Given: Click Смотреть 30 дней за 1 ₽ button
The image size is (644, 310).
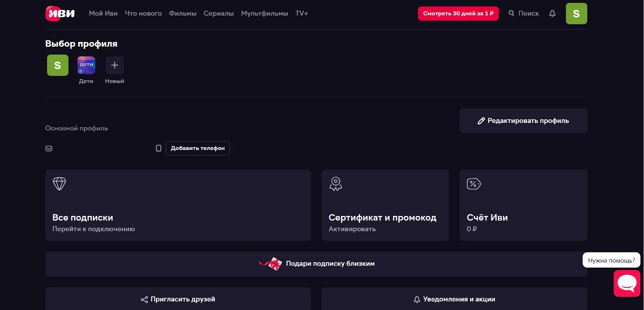Looking at the screenshot, I should (458, 14).
